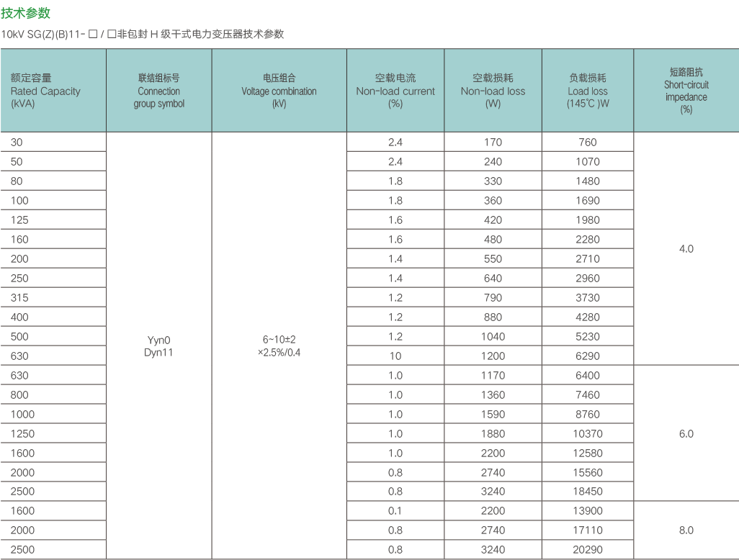This screenshot has height=560, width=739.
Task: Click the green heading 技术参数
Action: tap(25, 13)
